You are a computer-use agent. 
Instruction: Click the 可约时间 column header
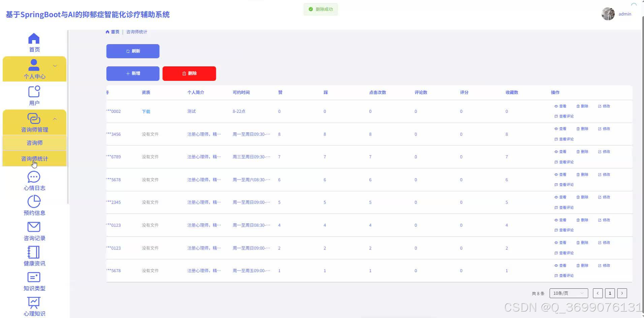pos(241,92)
